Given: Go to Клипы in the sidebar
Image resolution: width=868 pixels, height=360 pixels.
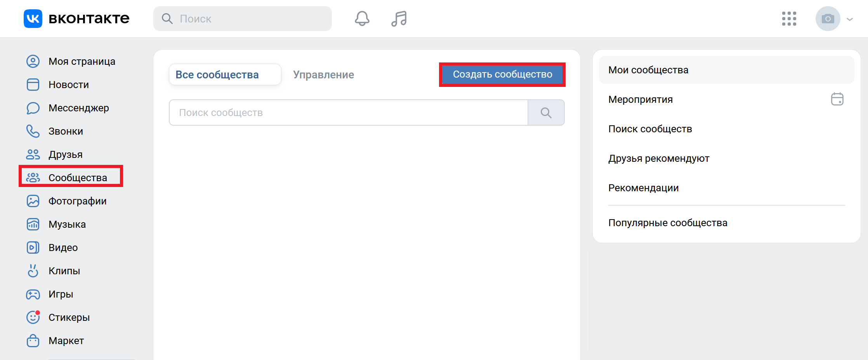Looking at the screenshot, I should [64, 271].
